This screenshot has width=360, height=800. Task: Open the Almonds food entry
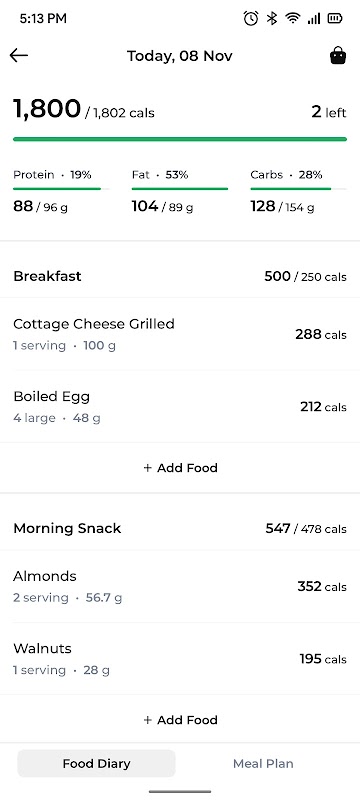(180, 586)
